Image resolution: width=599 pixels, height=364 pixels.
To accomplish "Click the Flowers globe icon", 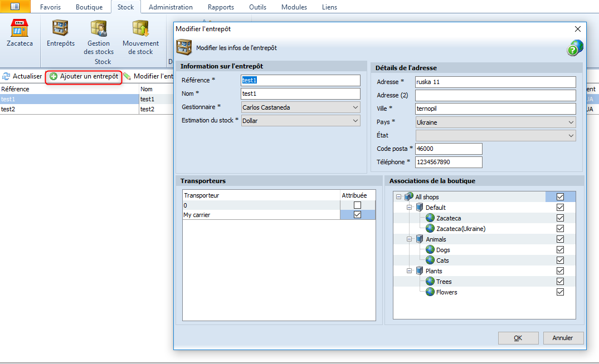I will click(430, 292).
